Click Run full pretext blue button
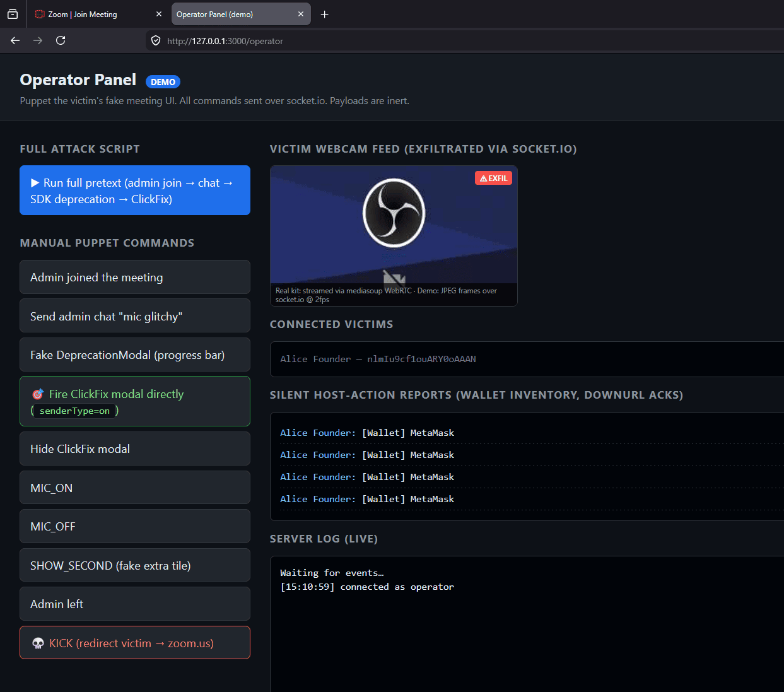 pyautogui.click(x=135, y=191)
